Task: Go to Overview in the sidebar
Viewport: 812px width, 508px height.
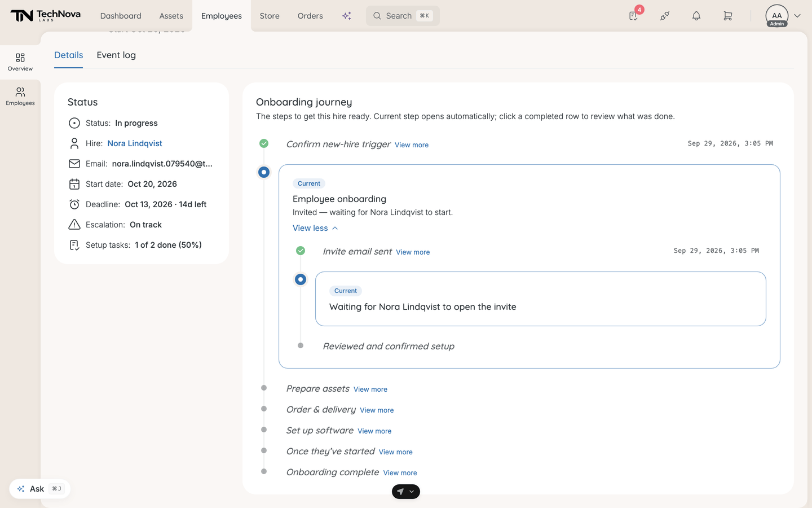Action: (x=20, y=62)
